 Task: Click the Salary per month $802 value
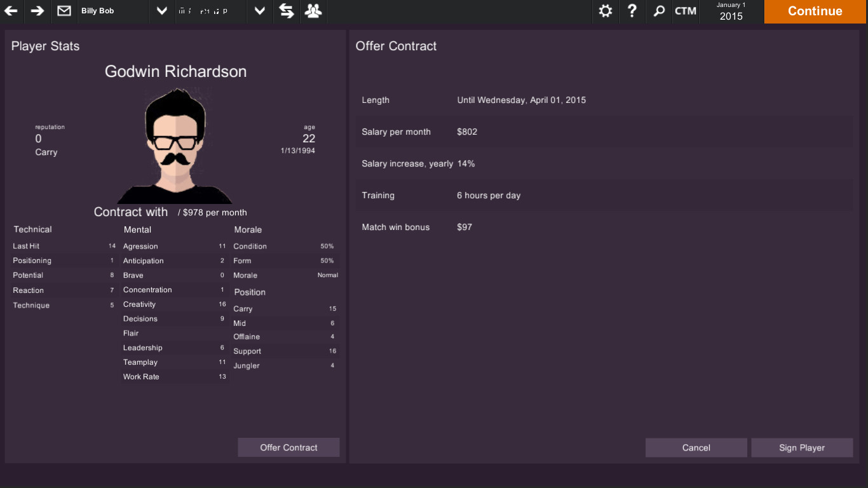[x=466, y=132]
